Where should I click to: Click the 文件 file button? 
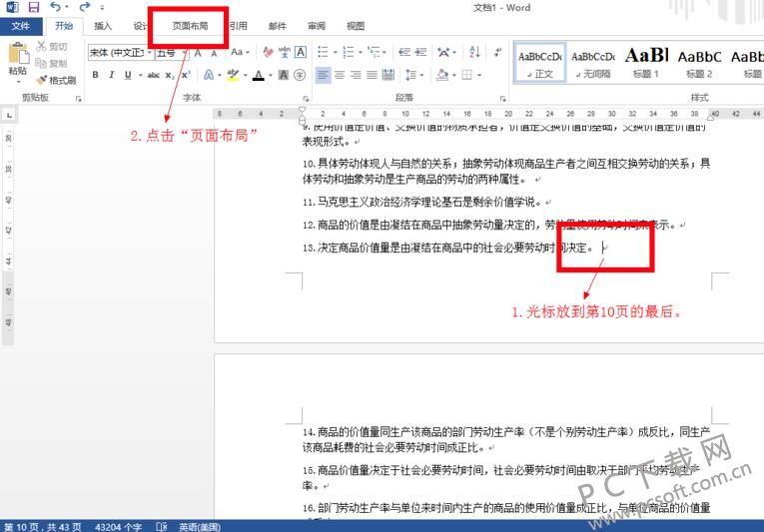pyautogui.click(x=21, y=26)
